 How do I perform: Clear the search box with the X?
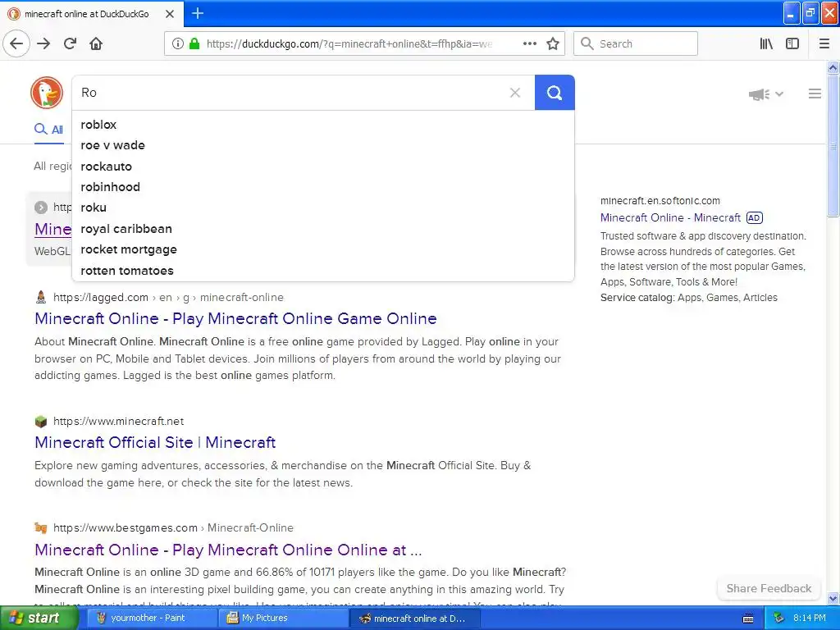[515, 93]
